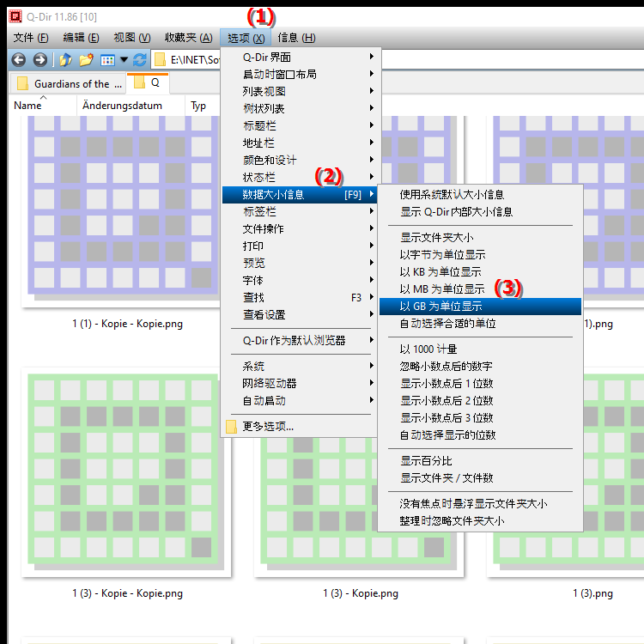The height and width of the screenshot is (644, 644).
Task: Select 自动选择显示的位数
Action: click(x=480, y=435)
